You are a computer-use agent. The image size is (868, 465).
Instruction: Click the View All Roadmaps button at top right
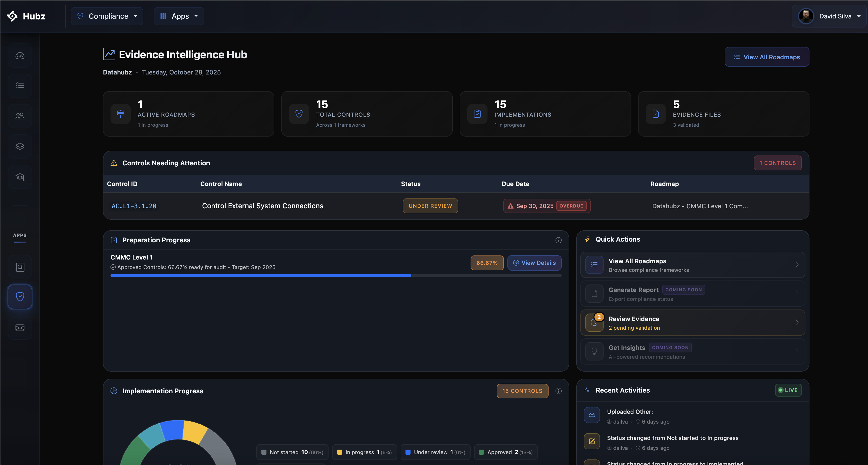pos(767,57)
